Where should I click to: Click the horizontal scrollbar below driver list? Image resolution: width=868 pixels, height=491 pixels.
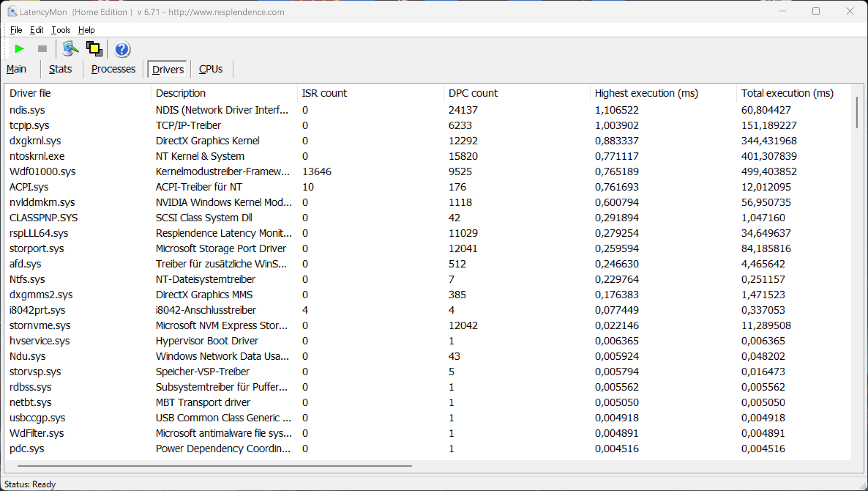tap(215, 465)
